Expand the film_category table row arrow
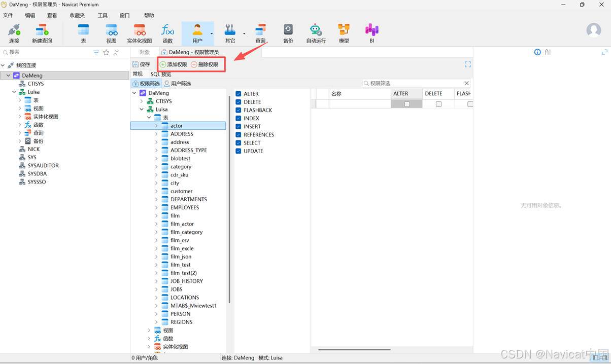The image size is (611, 364). 156,232
